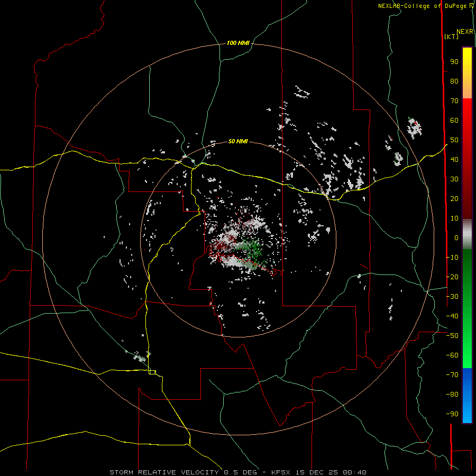Screen dimensions: 476x476
Task: Click the 10 knot scale label
Action: click(x=454, y=218)
